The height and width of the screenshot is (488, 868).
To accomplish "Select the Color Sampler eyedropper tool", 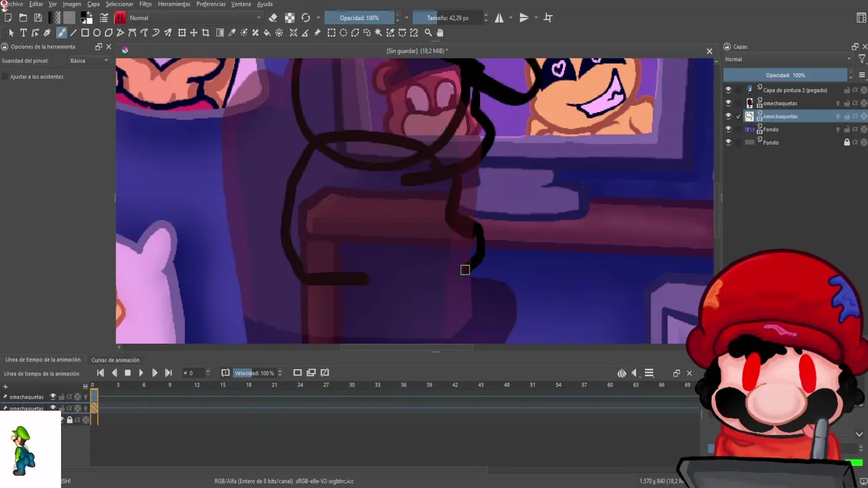I will click(x=232, y=33).
